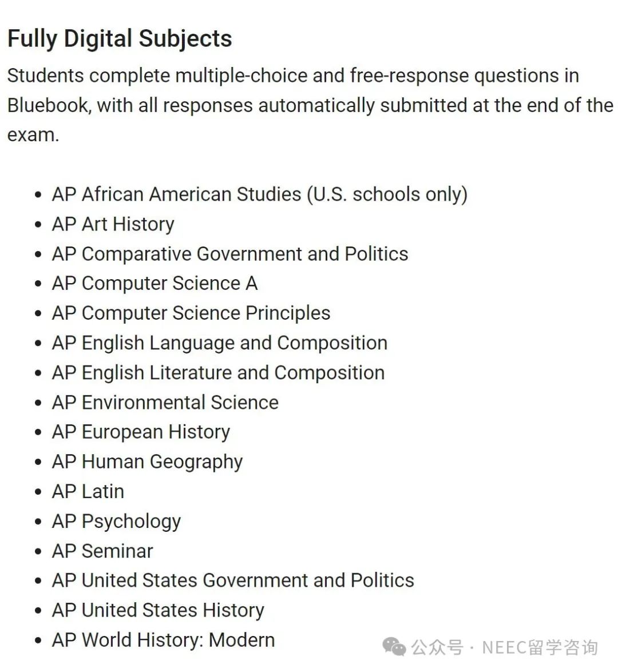Choose AP Computer Science A item

click(x=155, y=283)
